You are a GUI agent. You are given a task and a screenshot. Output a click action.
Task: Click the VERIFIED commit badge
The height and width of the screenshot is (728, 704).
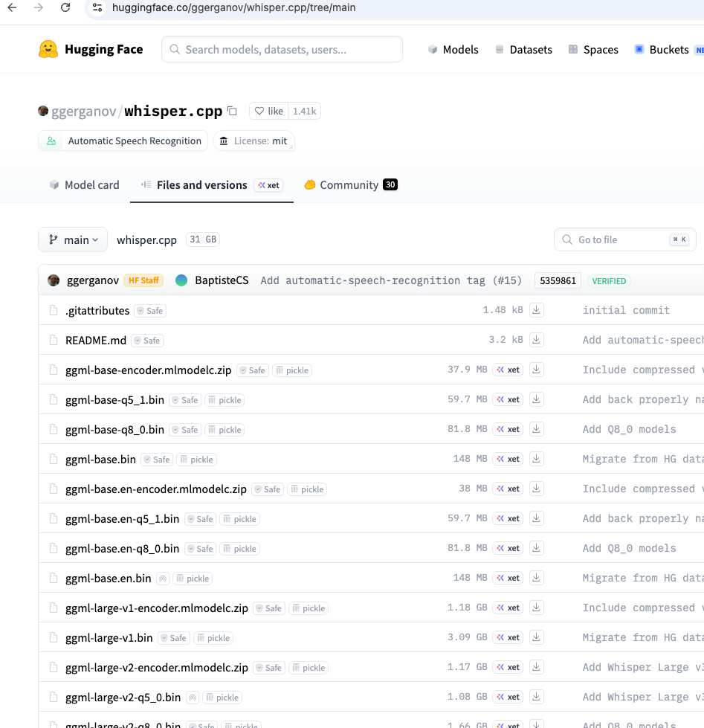[609, 281]
